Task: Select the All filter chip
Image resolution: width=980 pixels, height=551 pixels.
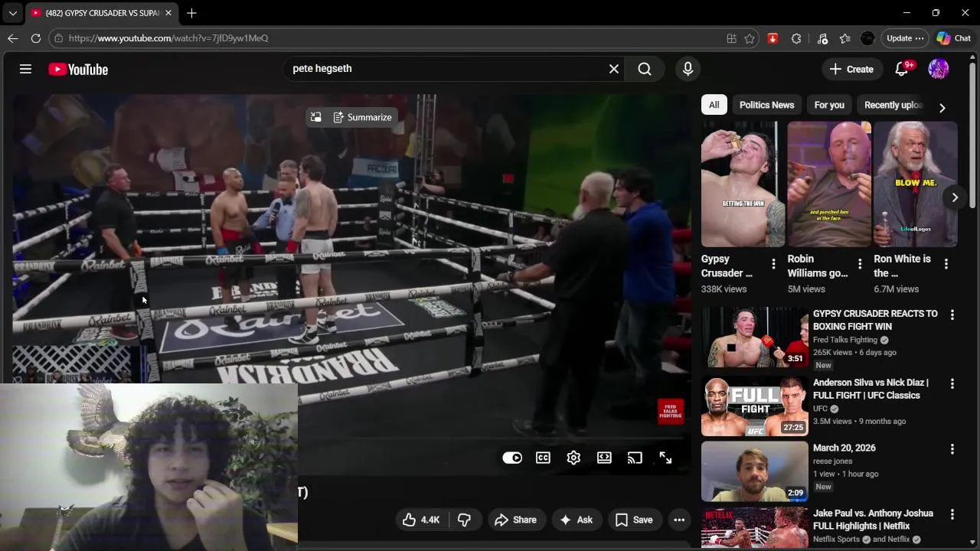Action: [x=714, y=105]
